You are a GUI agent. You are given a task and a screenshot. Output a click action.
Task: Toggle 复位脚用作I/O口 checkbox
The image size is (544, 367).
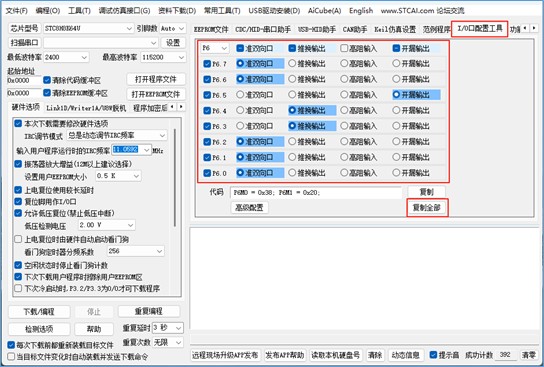18,202
